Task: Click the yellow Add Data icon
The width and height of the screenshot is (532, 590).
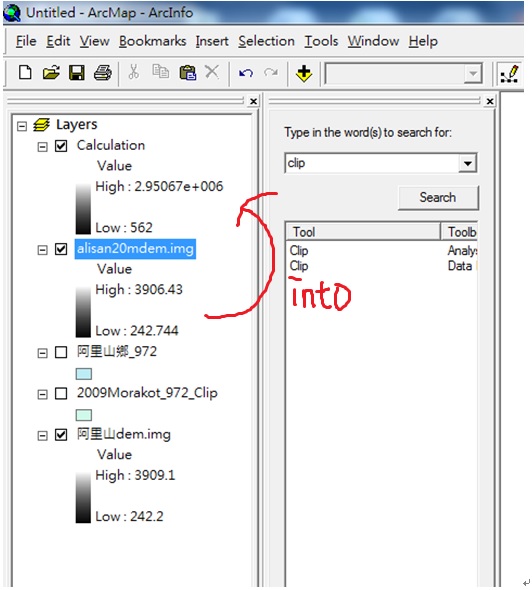Action: 304,73
